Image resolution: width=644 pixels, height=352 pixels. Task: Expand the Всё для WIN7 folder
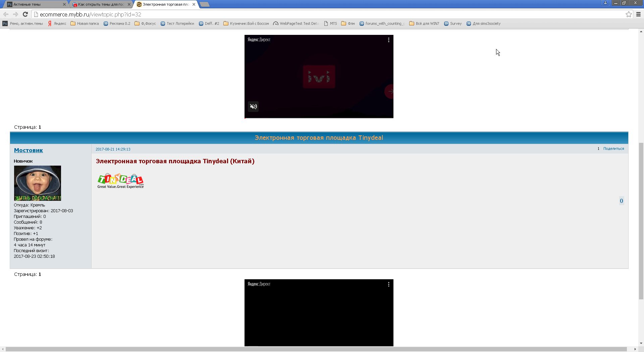coord(424,23)
